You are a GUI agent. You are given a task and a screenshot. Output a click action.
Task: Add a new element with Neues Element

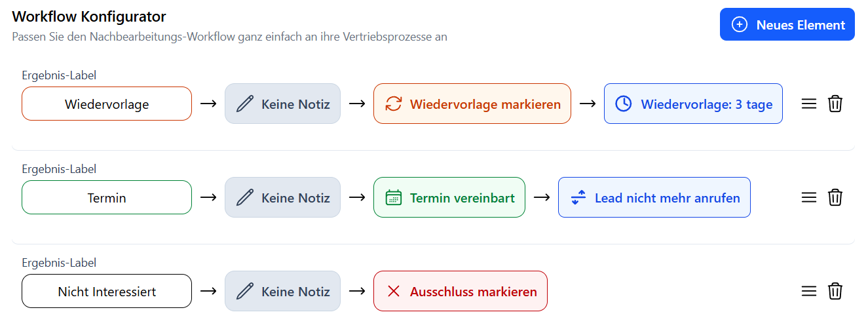pyautogui.click(x=787, y=24)
